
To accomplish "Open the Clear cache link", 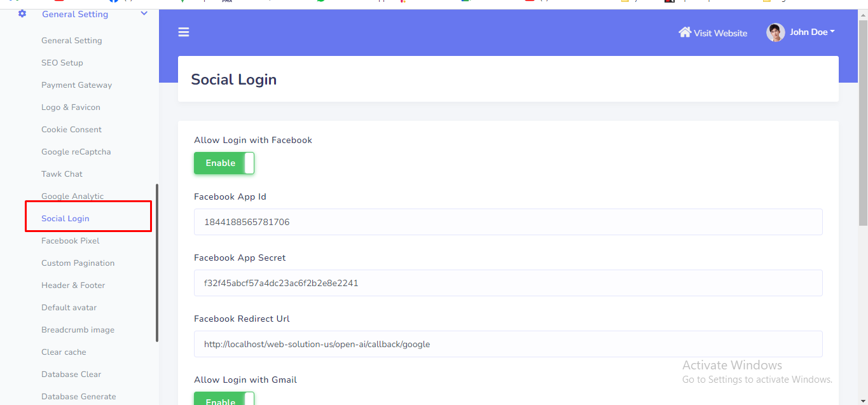I will 64,352.
